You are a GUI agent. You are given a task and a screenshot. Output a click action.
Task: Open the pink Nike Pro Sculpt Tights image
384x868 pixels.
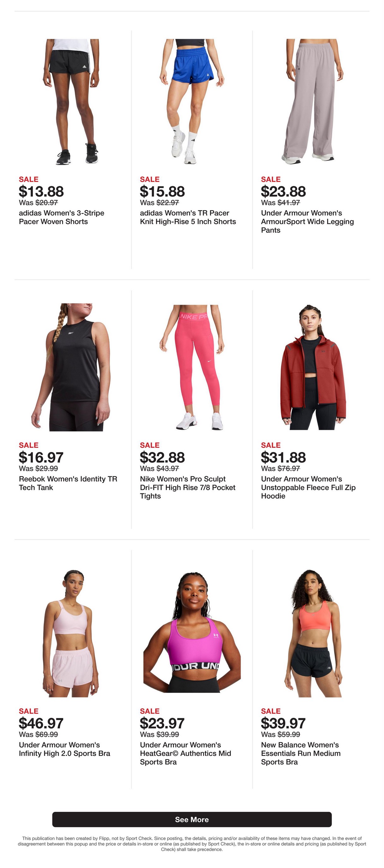[x=192, y=367]
